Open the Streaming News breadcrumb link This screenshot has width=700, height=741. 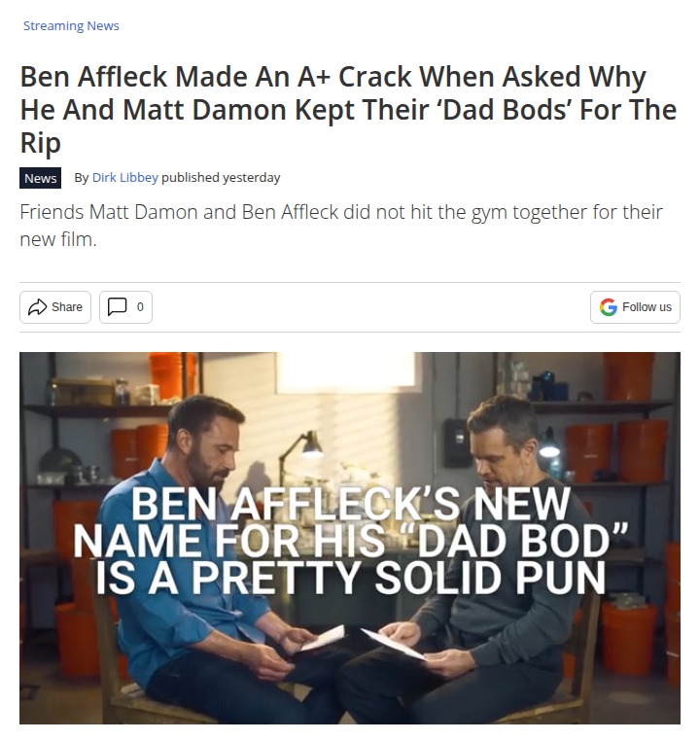pyautogui.click(x=71, y=25)
